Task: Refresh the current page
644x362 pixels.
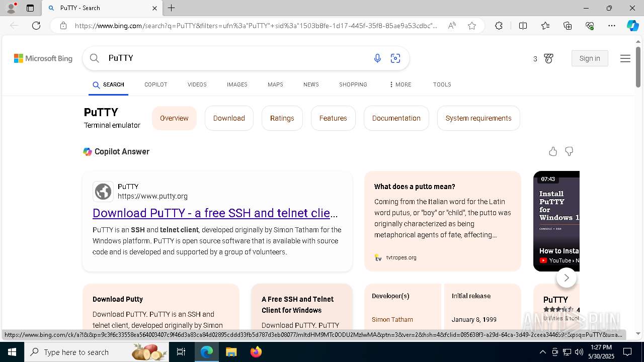Action: (x=36, y=26)
